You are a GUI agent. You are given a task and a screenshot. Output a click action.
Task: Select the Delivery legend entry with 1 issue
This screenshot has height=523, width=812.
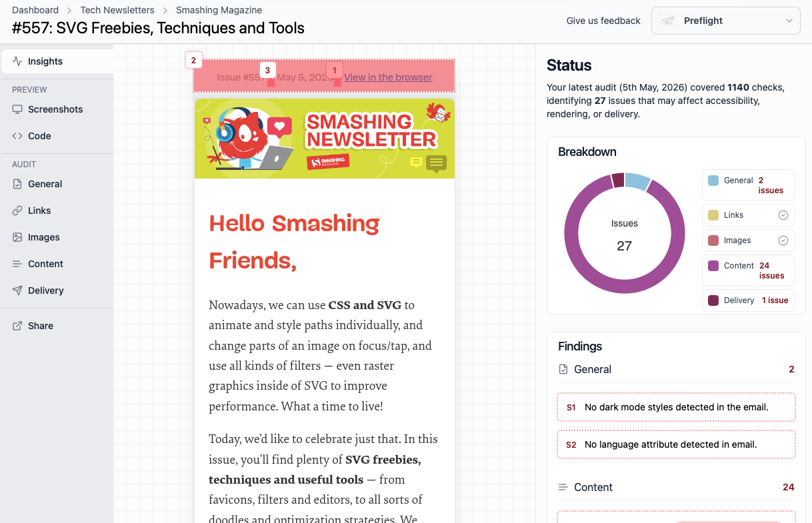tap(748, 300)
